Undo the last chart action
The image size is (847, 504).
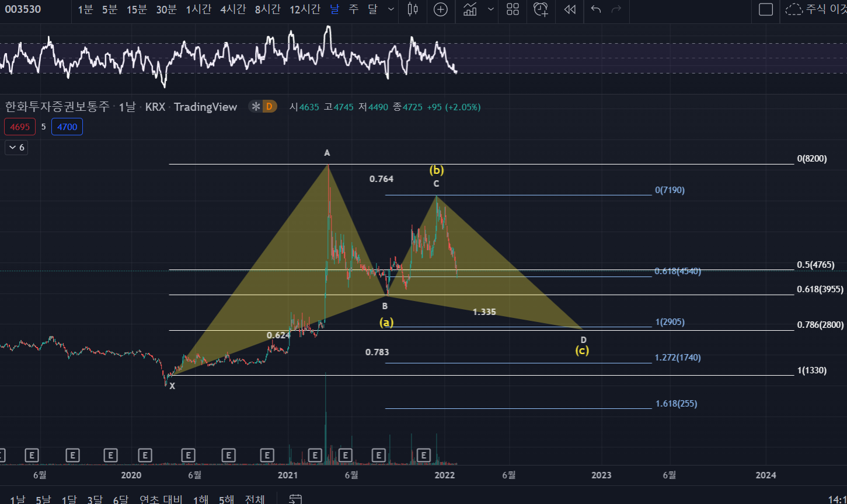click(595, 9)
